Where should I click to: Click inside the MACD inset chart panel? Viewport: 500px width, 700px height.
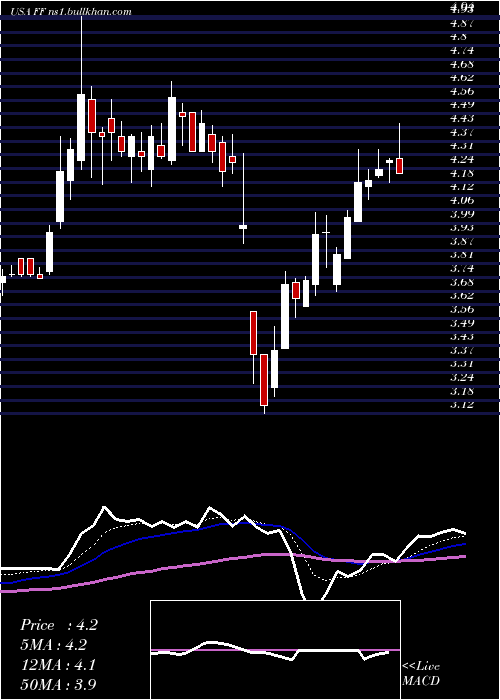coord(275,650)
